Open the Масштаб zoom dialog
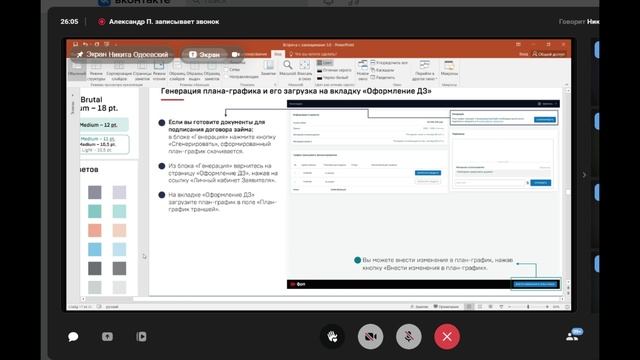The image size is (640, 360). (287, 68)
